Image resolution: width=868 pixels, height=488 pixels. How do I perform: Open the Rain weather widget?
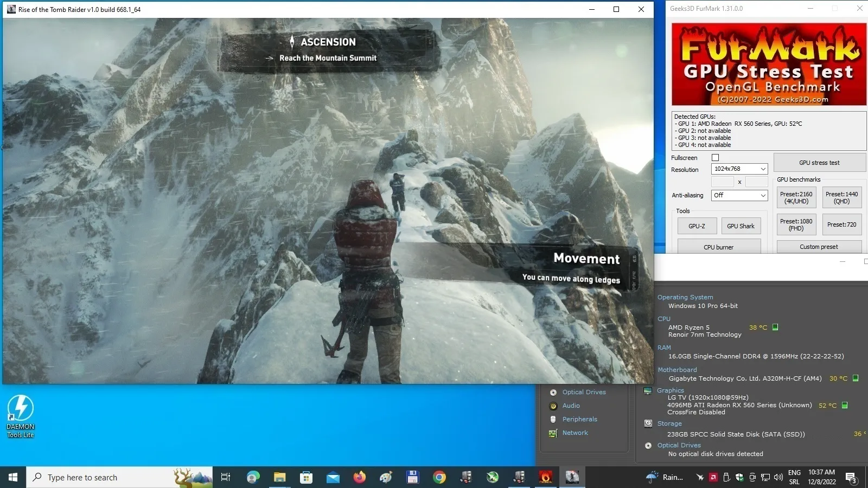(665, 477)
